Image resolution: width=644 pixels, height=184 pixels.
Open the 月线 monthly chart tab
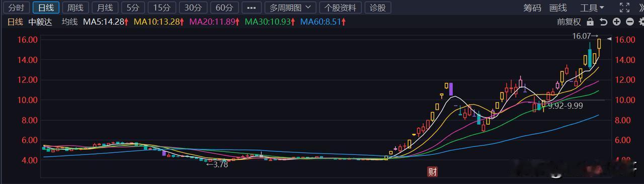(x=105, y=8)
